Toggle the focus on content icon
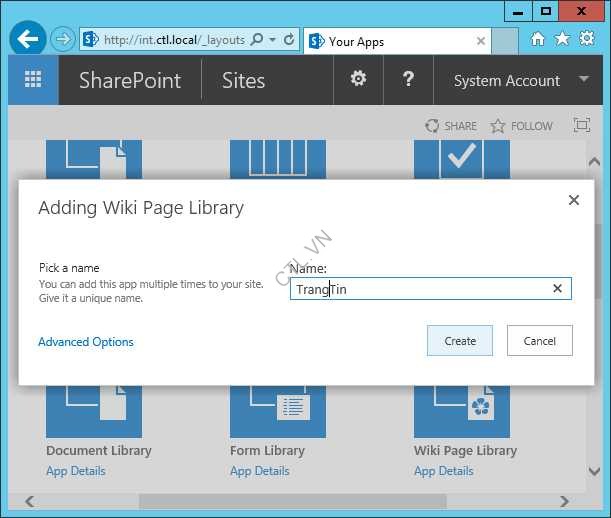Screen dimensions: 611x518 coord(582,126)
